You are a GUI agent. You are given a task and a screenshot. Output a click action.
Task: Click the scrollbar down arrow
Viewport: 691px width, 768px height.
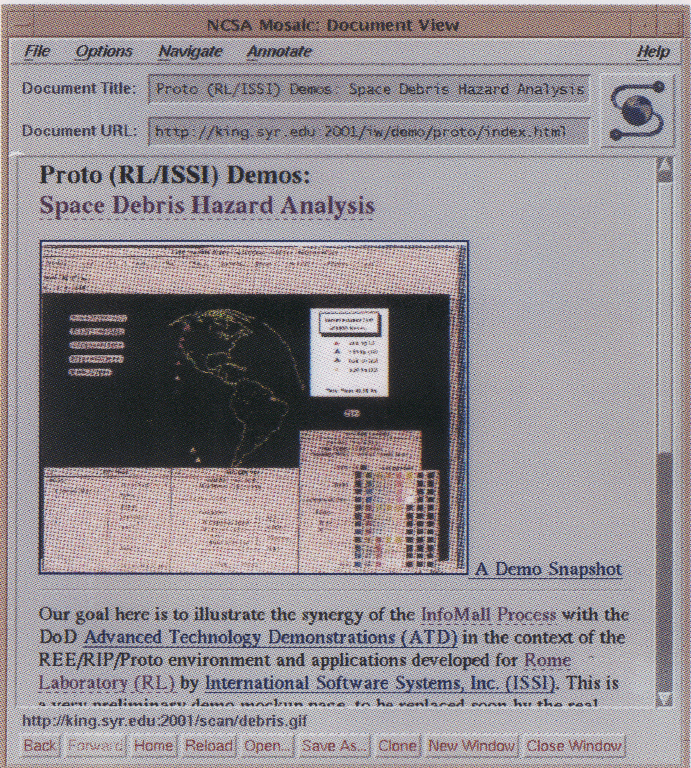664,698
